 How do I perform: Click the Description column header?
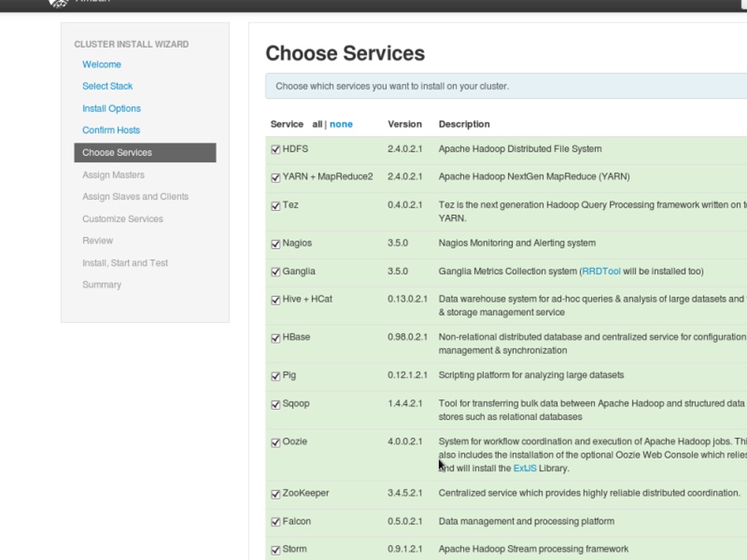[x=464, y=124]
